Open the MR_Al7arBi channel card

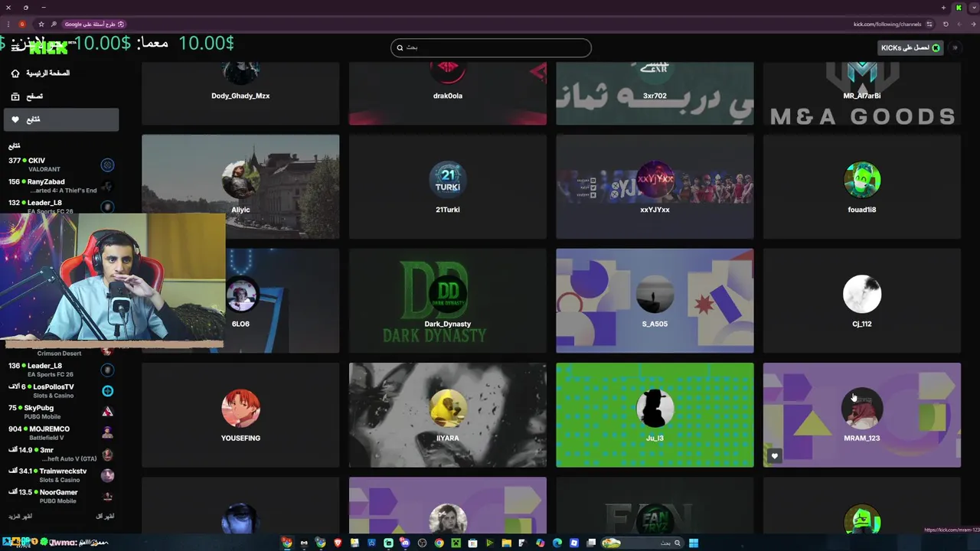[x=862, y=93]
